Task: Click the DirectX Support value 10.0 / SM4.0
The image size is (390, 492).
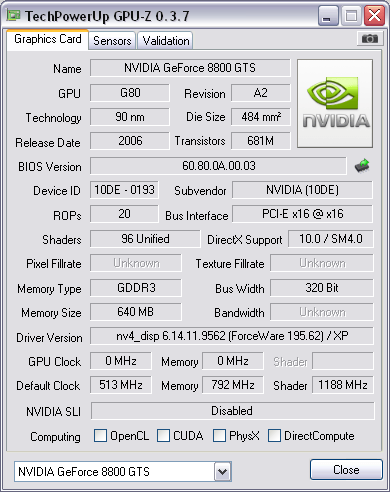Action: 331,239
